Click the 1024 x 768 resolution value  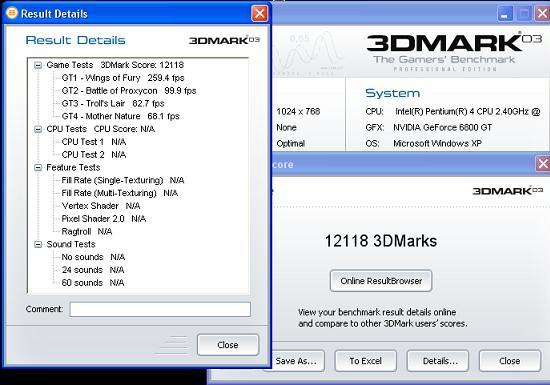point(298,112)
